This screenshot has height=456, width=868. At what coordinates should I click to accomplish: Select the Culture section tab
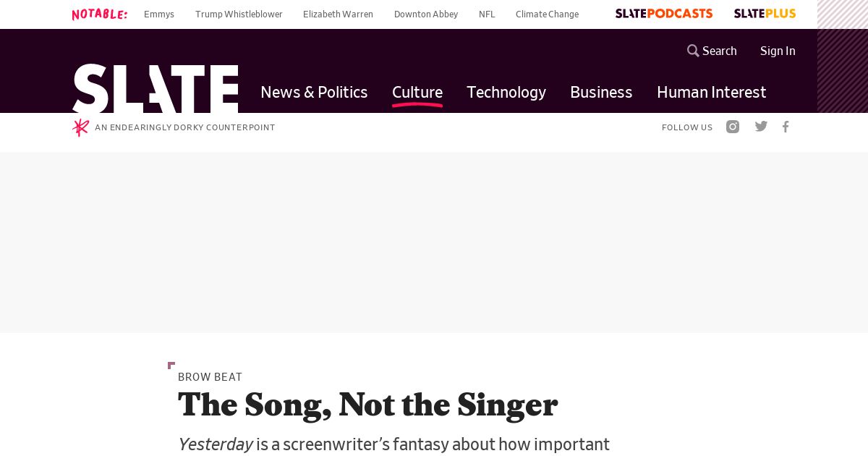[x=417, y=92]
